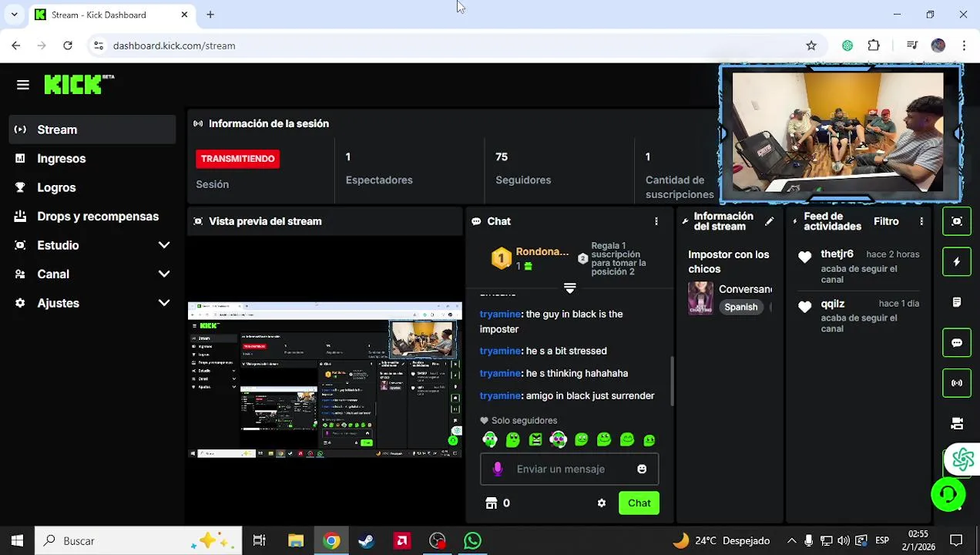The height and width of the screenshot is (555, 980).
Task: Click the purple microphone in message box
Action: (x=498, y=469)
